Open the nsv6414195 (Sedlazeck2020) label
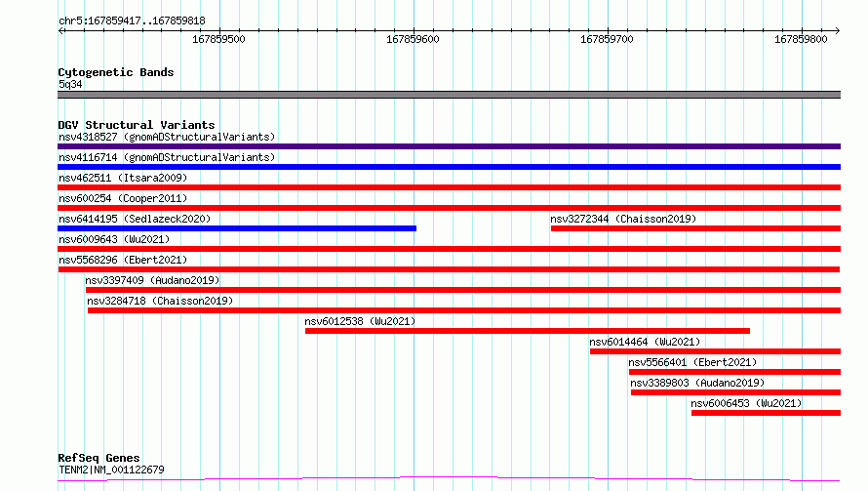This screenshot has height=491, width=868. pyautogui.click(x=135, y=219)
